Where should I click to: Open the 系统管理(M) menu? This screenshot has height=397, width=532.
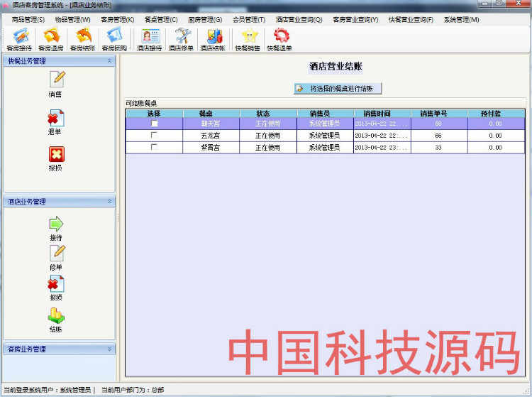coord(462,20)
